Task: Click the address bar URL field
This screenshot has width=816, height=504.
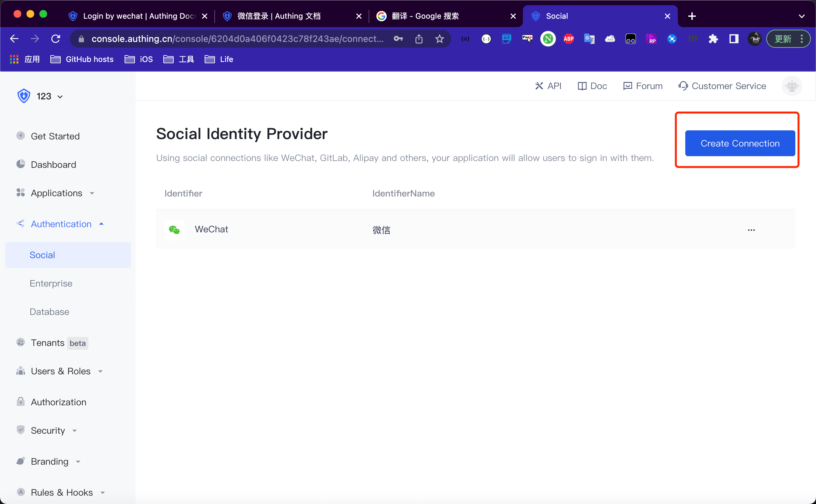Action: (237, 39)
